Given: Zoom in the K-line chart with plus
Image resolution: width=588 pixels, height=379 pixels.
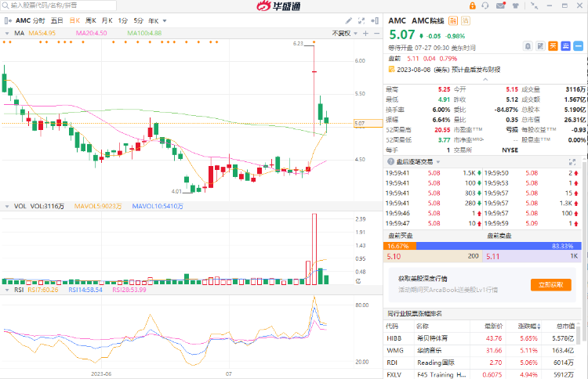Looking at the screenshot, I should [365, 34].
